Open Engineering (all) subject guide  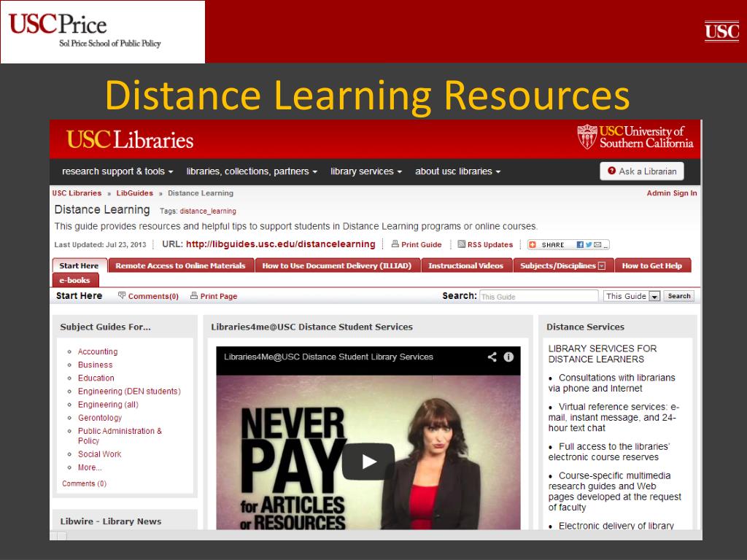tap(108, 405)
